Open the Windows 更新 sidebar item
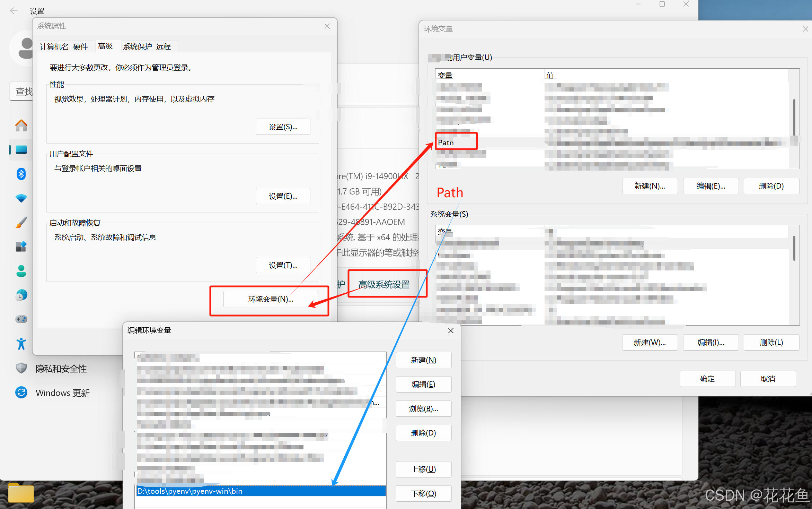 (x=62, y=393)
